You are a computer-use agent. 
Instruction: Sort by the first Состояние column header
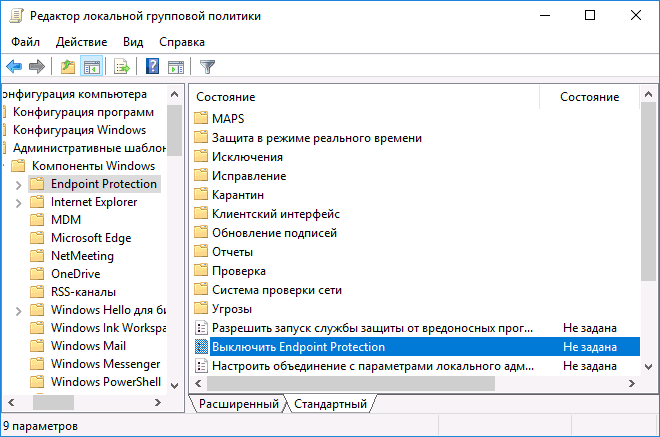[x=365, y=97]
